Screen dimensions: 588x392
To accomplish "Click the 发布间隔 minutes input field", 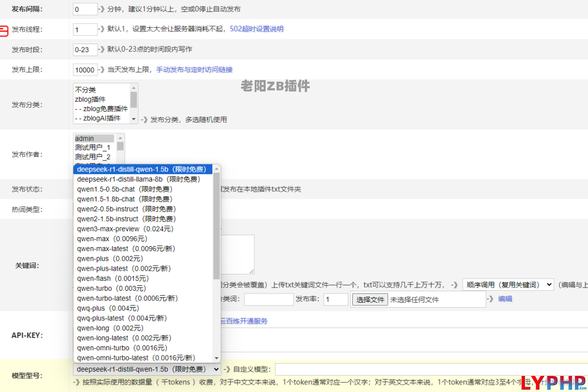I will (85, 9).
